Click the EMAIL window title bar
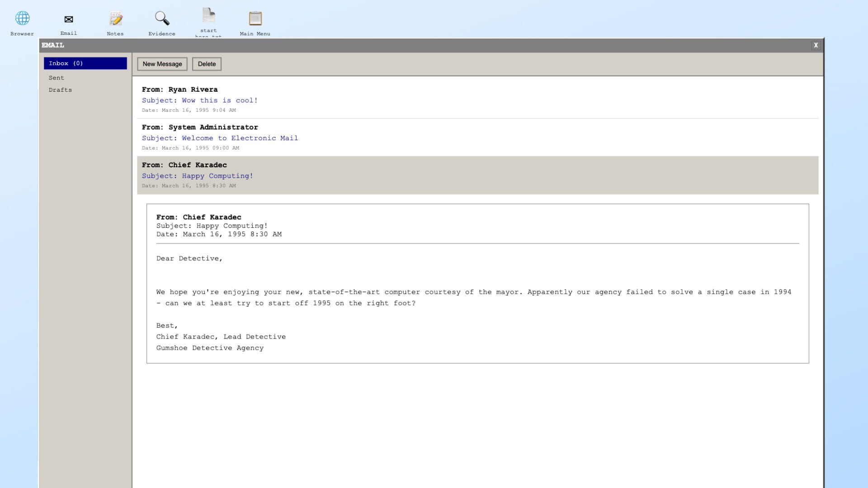868x488 pixels. pos(407,45)
